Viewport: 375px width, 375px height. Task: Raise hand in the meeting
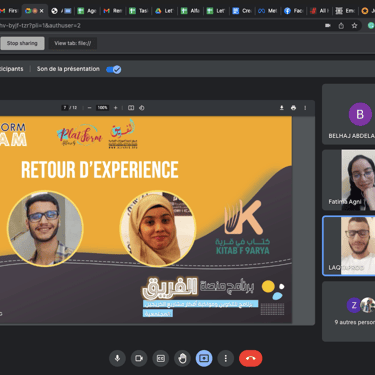click(182, 358)
